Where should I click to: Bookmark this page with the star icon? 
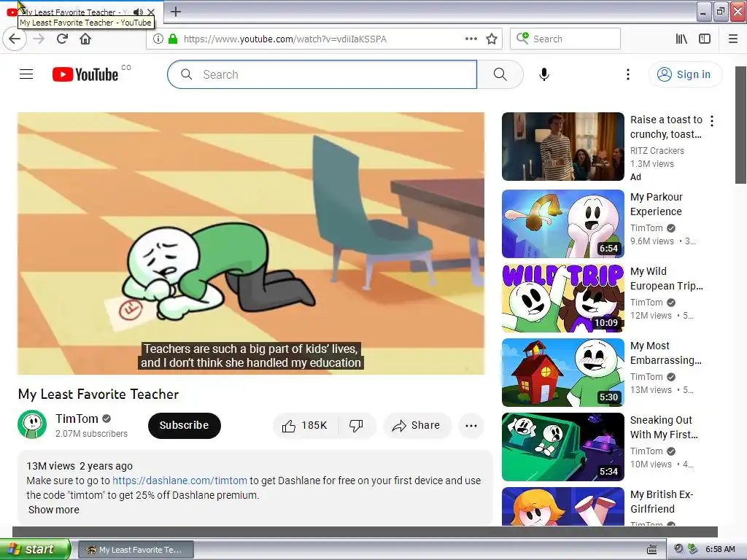[492, 39]
